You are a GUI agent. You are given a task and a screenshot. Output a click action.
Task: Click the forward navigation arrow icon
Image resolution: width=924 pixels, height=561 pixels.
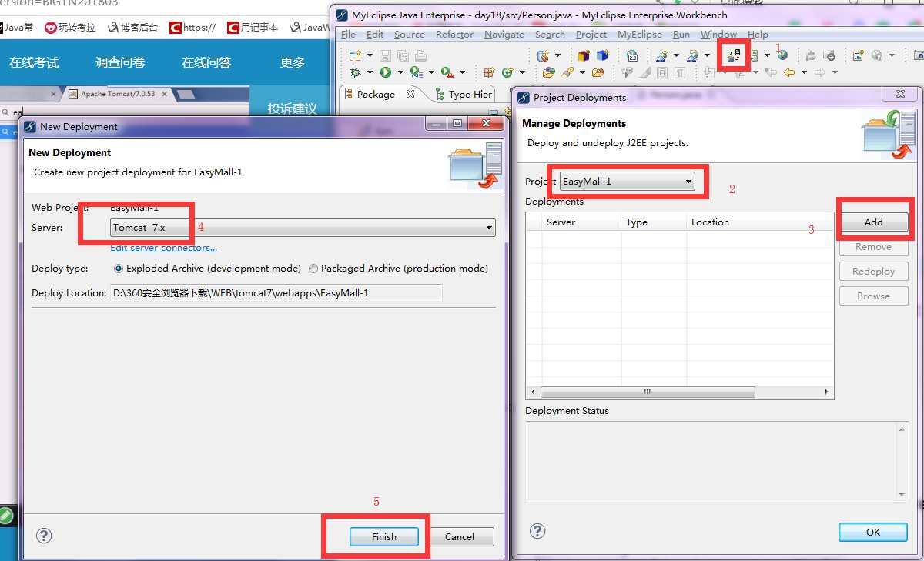[820, 72]
